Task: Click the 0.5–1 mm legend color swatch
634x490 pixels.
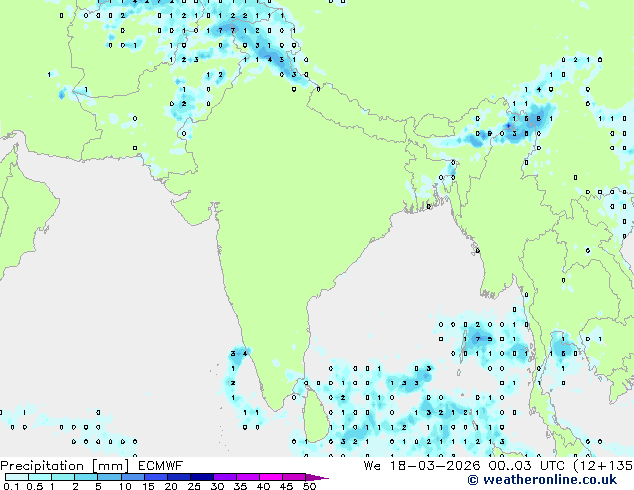Action: click(x=40, y=477)
